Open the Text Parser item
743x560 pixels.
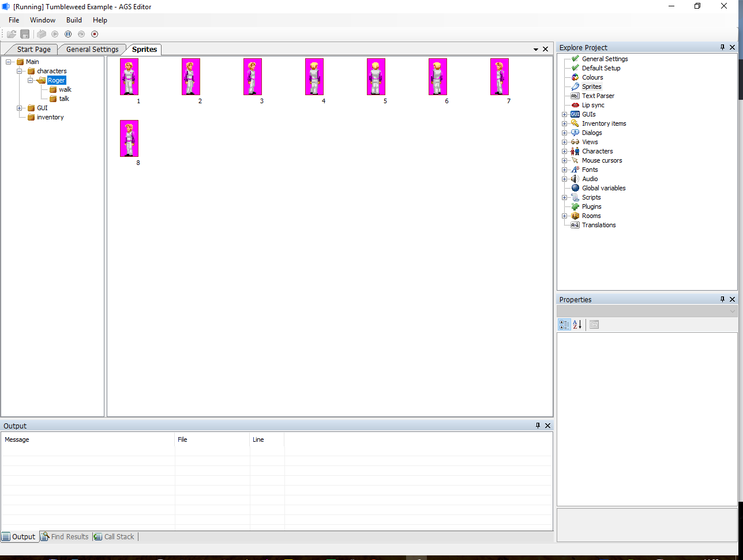598,96
